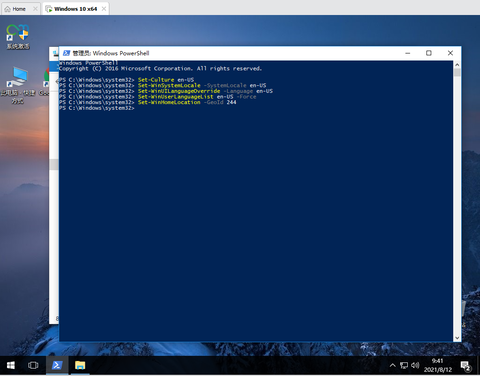This screenshot has width=480, height=376.
Task: Click the PowerShell scrollbar down arrow
Action: click(x=457, y=338)
